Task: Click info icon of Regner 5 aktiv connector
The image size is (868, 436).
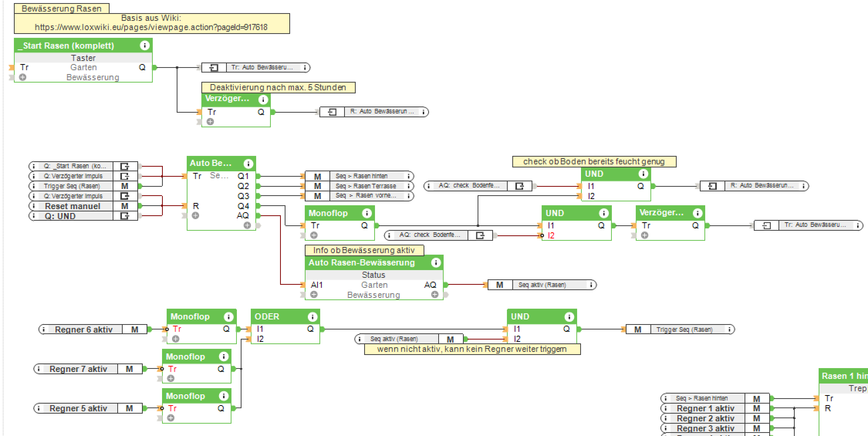Action: [39, 408]
